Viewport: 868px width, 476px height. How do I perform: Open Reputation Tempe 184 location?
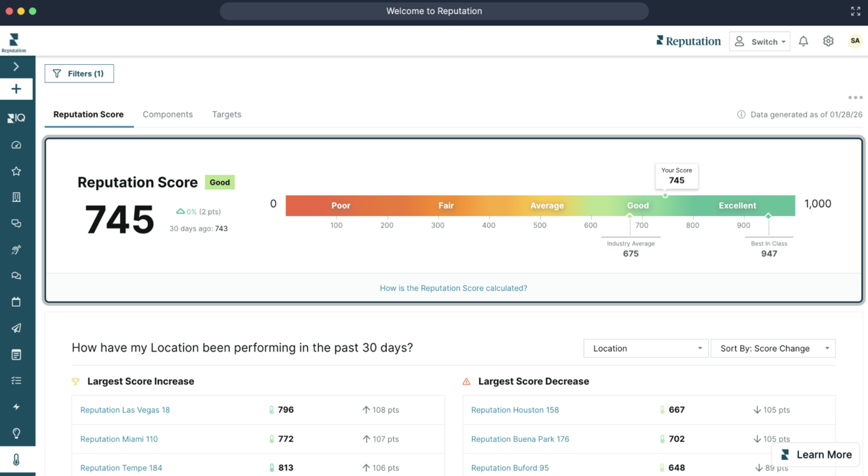tap(121, 468)
